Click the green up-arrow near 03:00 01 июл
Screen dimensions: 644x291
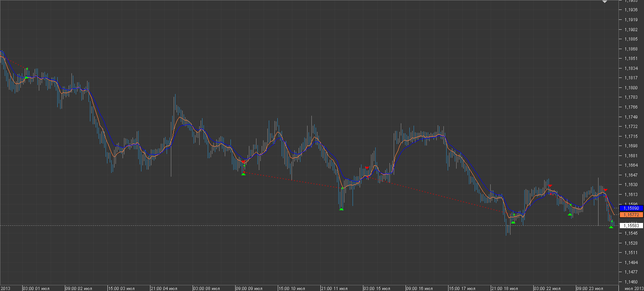26,77
